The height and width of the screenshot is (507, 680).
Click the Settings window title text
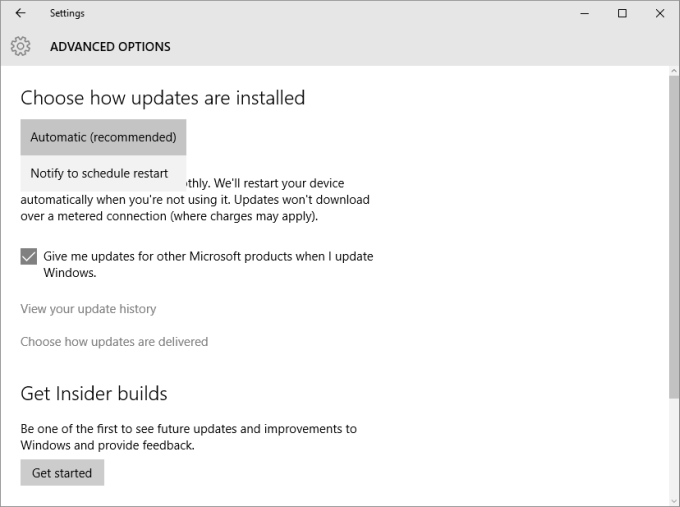coord(67,14)
